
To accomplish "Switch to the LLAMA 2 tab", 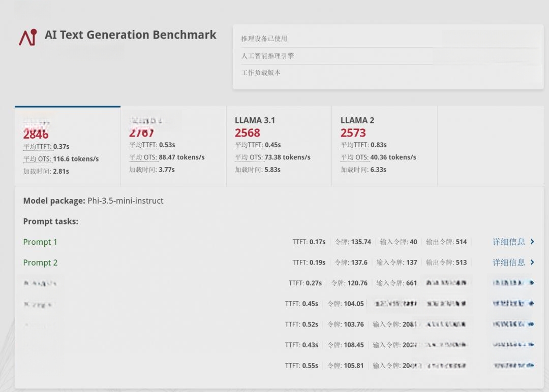I will point(385,146).
